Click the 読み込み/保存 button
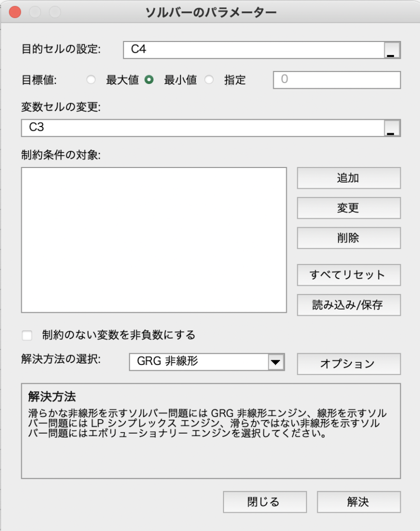420x531 pixels. pyautogui.click(x=349, y=305)
